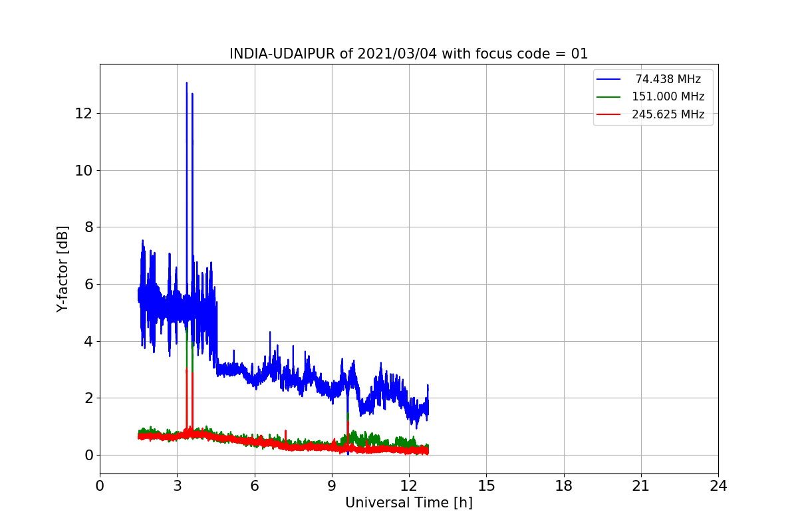
Task: Click the x-axis tick label '18'
Action: pos(564,486)
